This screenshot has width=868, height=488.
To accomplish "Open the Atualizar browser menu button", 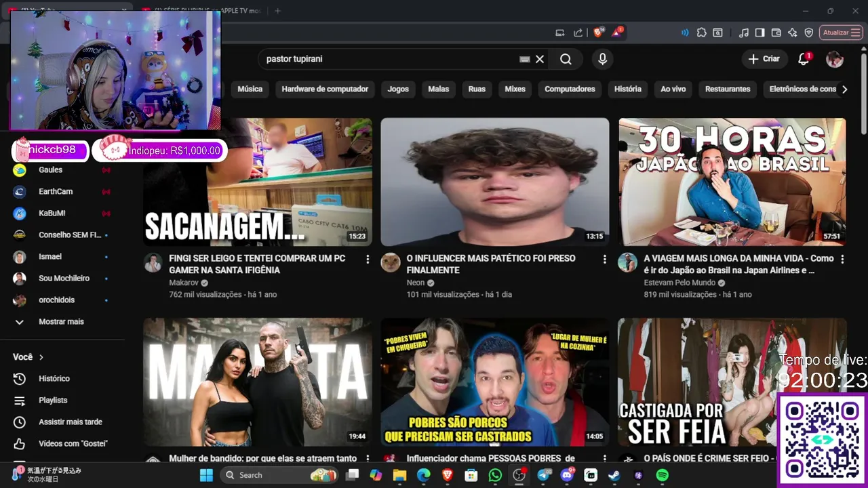I will click(x=841, y=33).
